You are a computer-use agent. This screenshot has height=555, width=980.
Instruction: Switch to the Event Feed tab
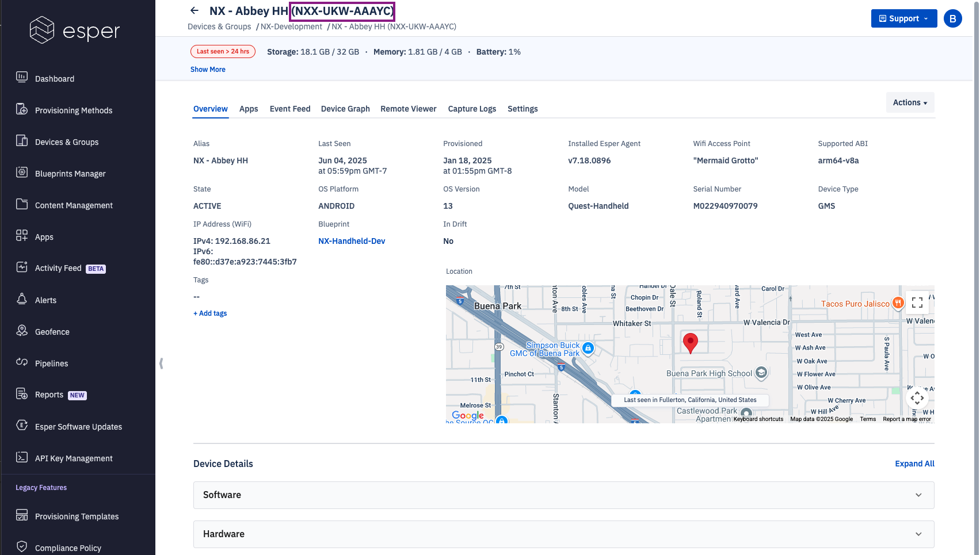point(289,109)
